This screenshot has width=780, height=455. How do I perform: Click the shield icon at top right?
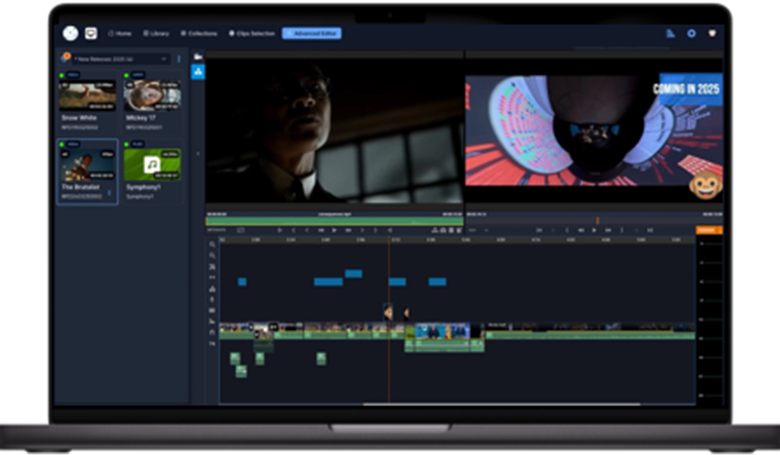coord(712,33)
